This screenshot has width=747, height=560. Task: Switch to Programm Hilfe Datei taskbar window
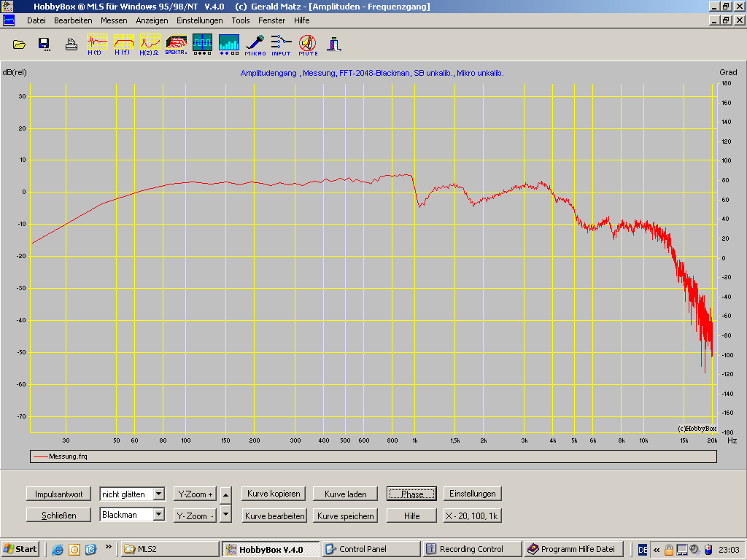pos(573,549)
